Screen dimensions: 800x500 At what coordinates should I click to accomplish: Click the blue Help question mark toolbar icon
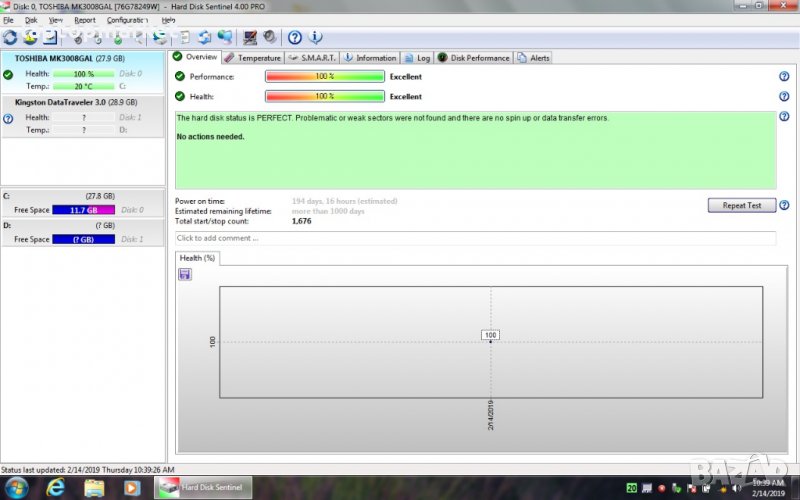[295, 38]
